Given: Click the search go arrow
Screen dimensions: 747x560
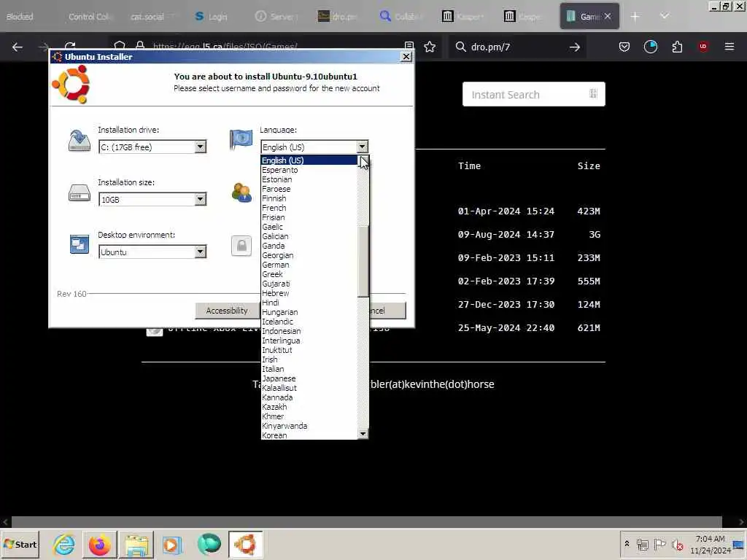Looking at the screenshot, I should pyautogui.click(x=575, y=47).
